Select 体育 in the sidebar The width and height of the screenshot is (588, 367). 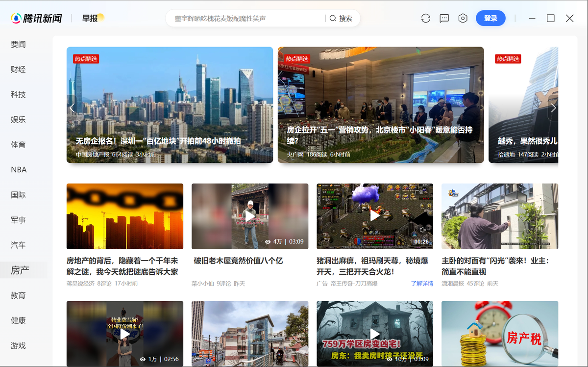tap(18, 144)
